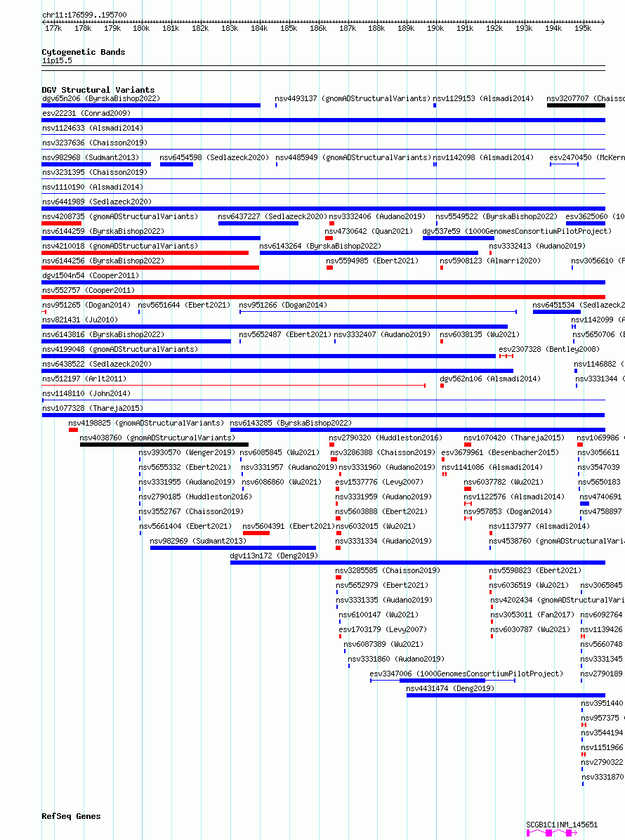
Task: Click esv2307328 (Bentley2008) label
Action: click(549, 349)
